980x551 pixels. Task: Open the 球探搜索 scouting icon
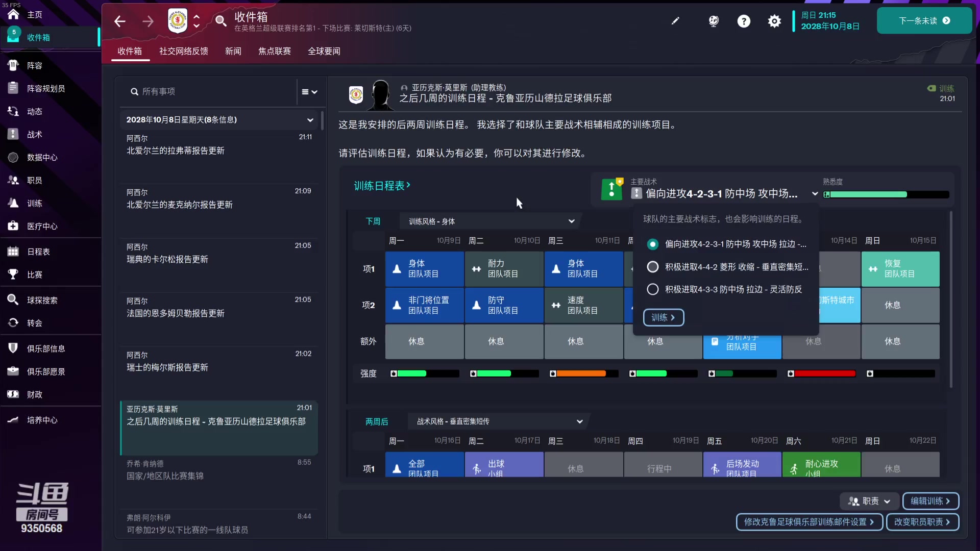click(13, 300)
